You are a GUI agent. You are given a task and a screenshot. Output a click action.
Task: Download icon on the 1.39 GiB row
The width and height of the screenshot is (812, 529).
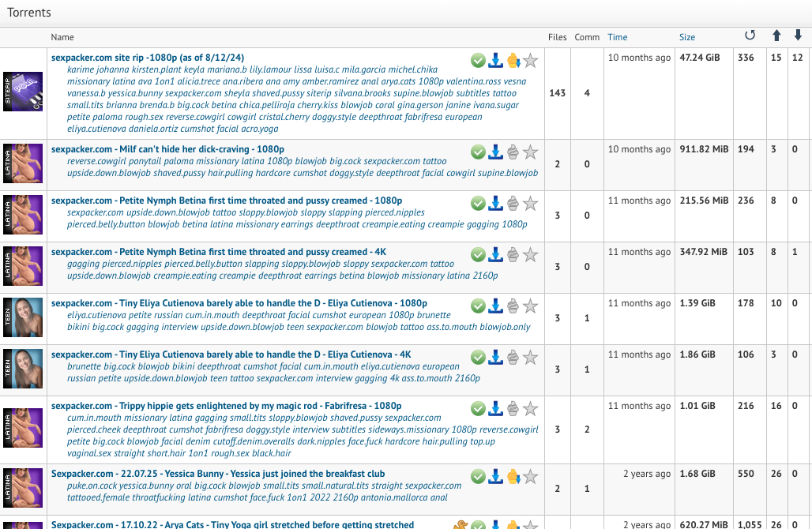[x=495, y=306]
